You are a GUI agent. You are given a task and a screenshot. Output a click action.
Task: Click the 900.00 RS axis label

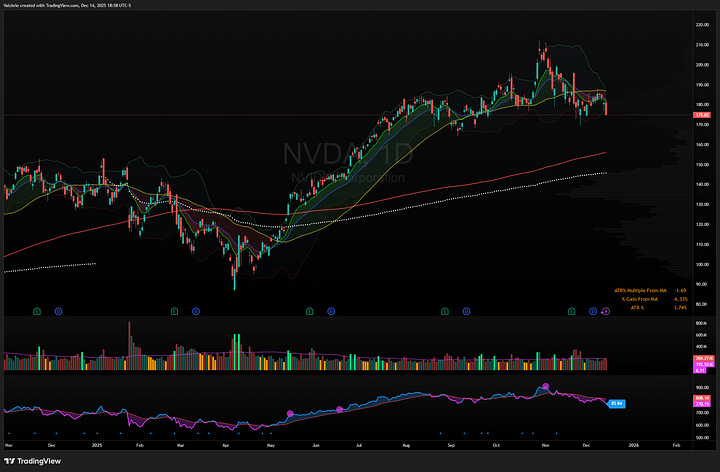click(702, 388)
